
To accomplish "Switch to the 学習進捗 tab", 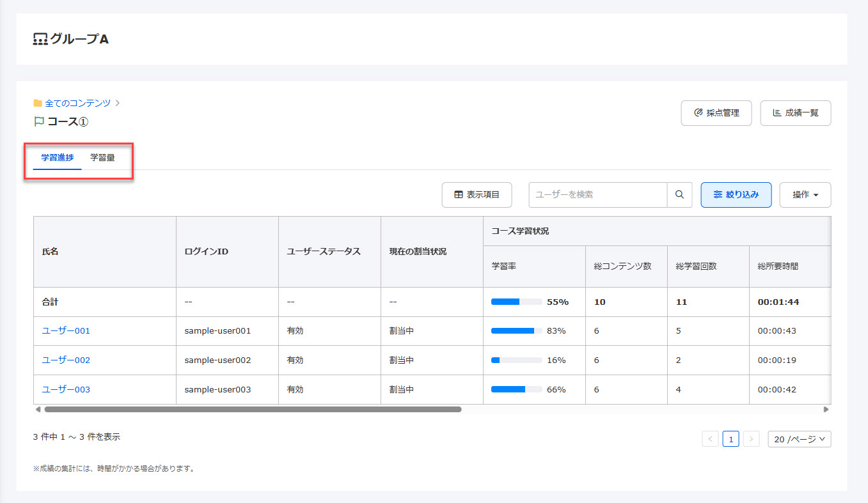I will [58, 157].
